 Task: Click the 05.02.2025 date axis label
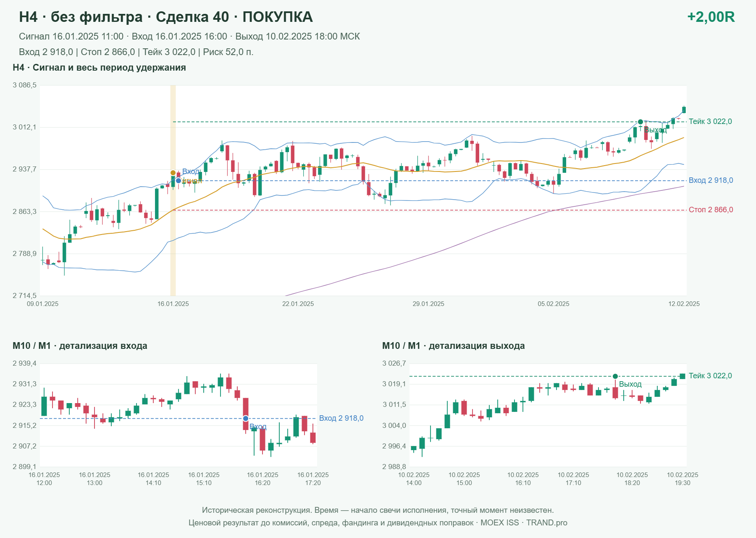(554, 304)
